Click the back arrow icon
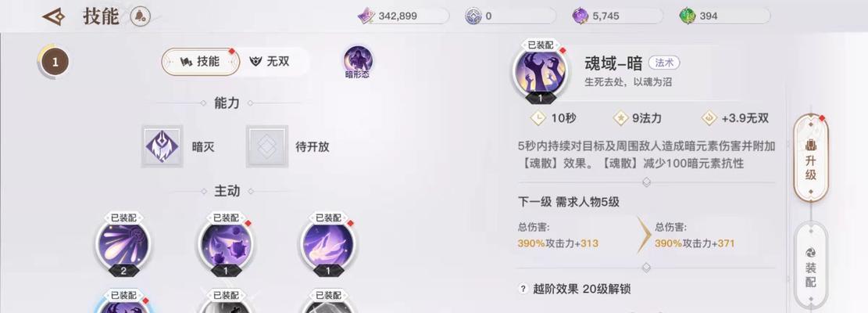868x313 pixels. point(54,16)
